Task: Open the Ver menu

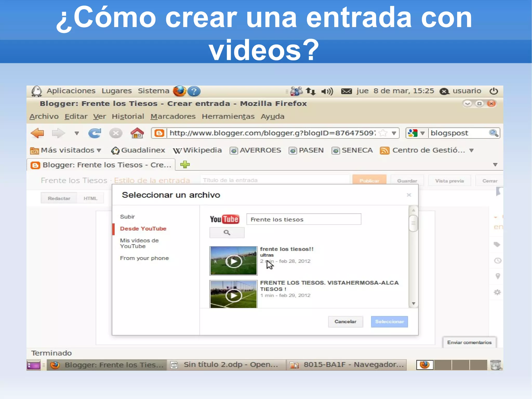Action: (99, 116)
